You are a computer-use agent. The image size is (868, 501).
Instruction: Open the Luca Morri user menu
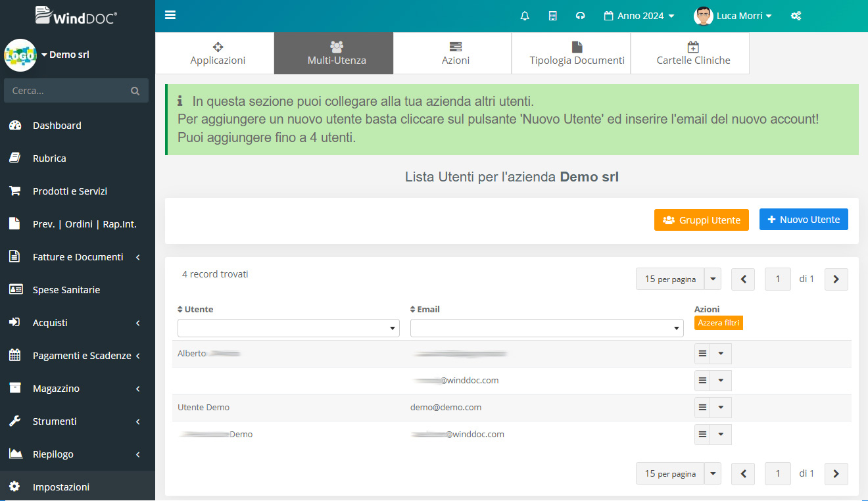click(x=733, y=16)
